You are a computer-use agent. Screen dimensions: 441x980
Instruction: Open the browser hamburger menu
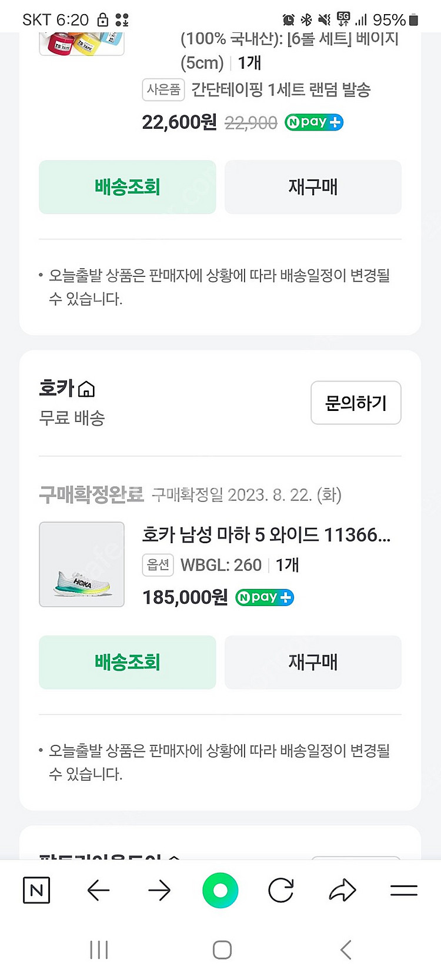click(x=404, y=890)
